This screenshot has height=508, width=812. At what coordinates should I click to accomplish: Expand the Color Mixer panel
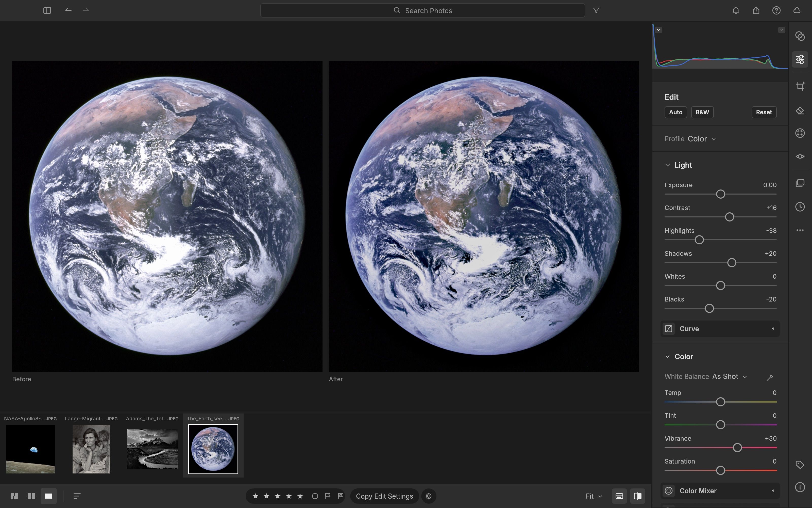coord(720,491)
